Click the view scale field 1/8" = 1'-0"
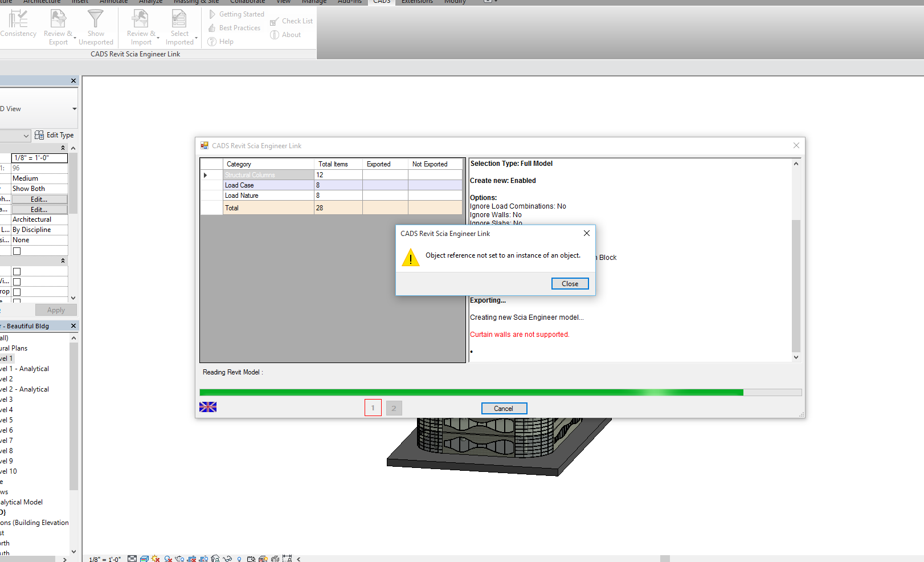The image size is (924, 562). coord(39,158)
